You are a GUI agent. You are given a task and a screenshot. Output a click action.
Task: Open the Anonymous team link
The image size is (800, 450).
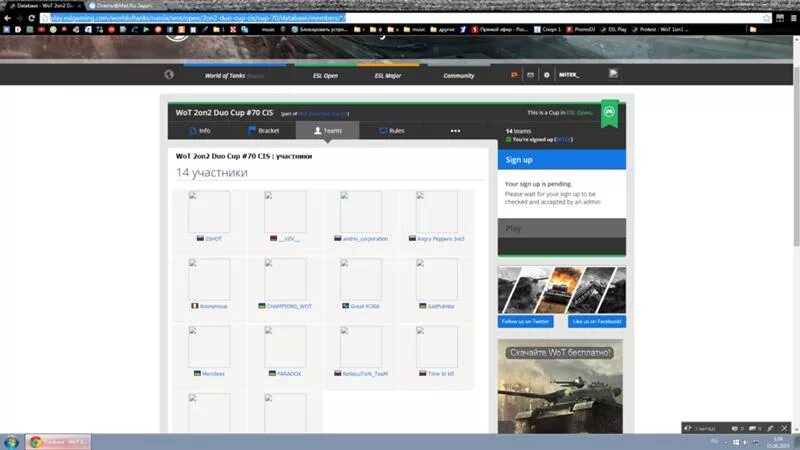[213, 306]
